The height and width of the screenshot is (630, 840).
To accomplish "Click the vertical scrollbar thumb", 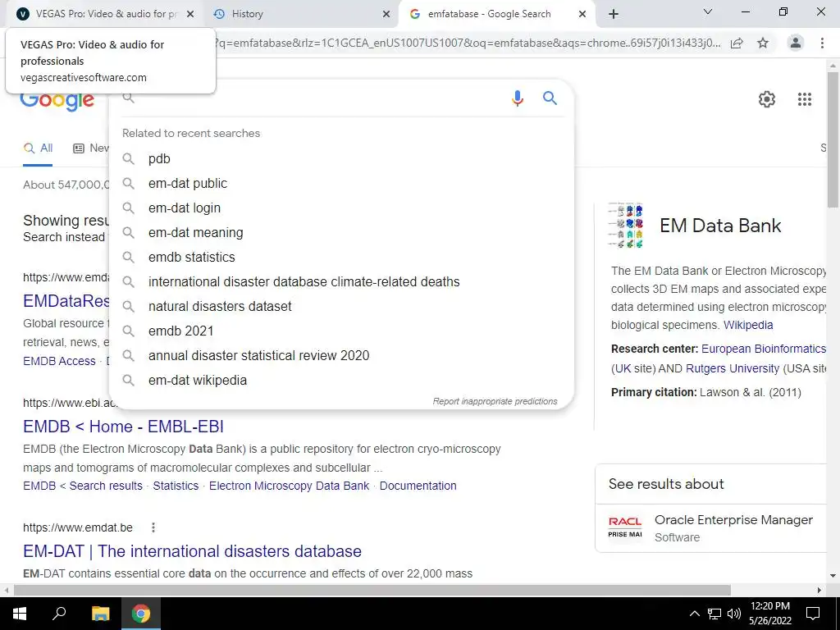I will 833,139.
